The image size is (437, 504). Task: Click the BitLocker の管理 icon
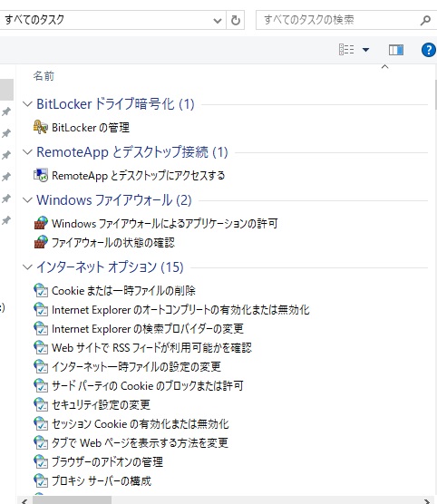coord(41,127)
